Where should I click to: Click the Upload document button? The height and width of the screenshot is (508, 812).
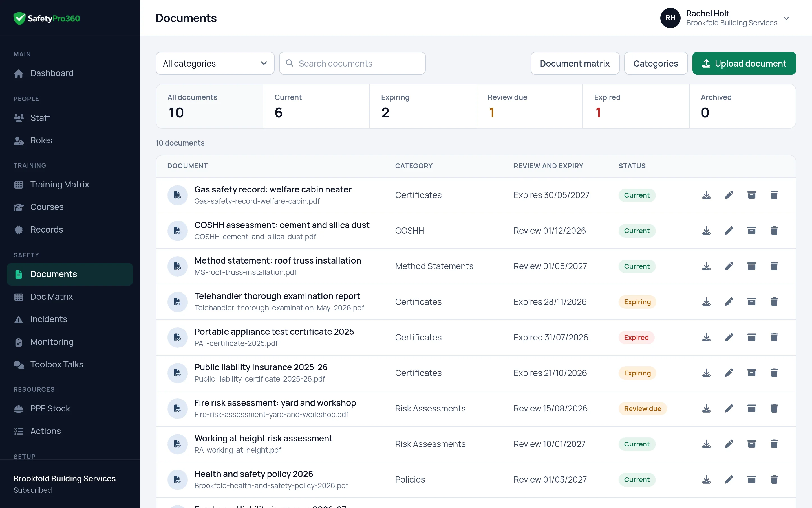pos(744,63)
